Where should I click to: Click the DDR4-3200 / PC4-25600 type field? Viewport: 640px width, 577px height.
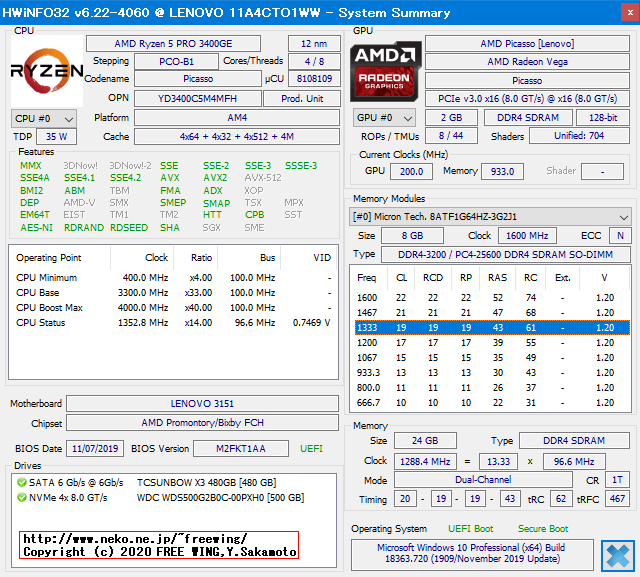click(506, 255)
